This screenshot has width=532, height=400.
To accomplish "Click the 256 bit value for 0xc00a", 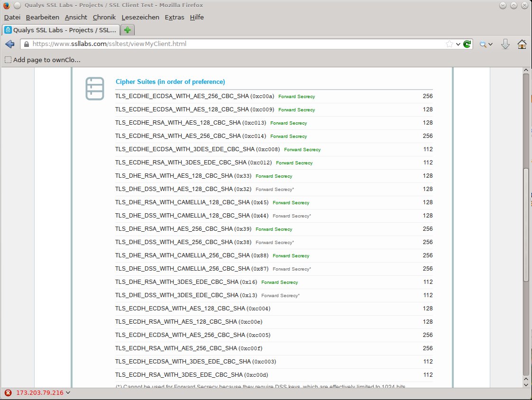I will click(x=428, y=96).
